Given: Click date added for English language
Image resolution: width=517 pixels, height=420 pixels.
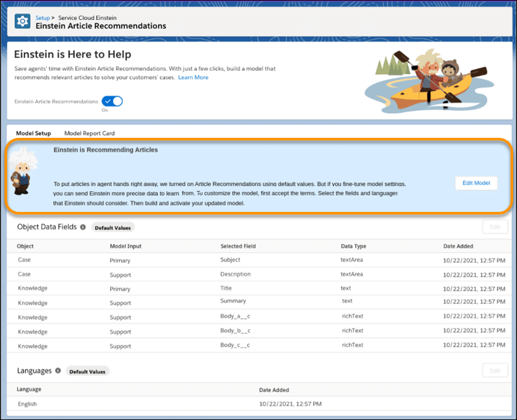Looking at the screenshot, I should [x=290, y=404].
